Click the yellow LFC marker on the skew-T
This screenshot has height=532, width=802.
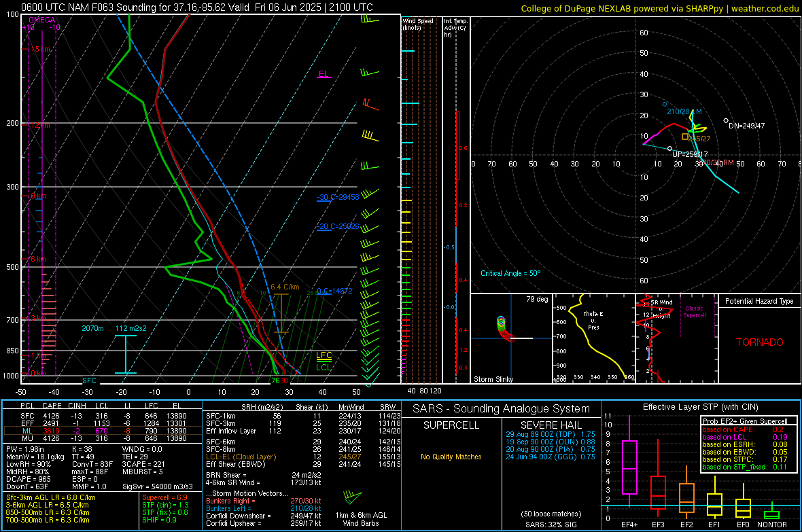[324, 355]
